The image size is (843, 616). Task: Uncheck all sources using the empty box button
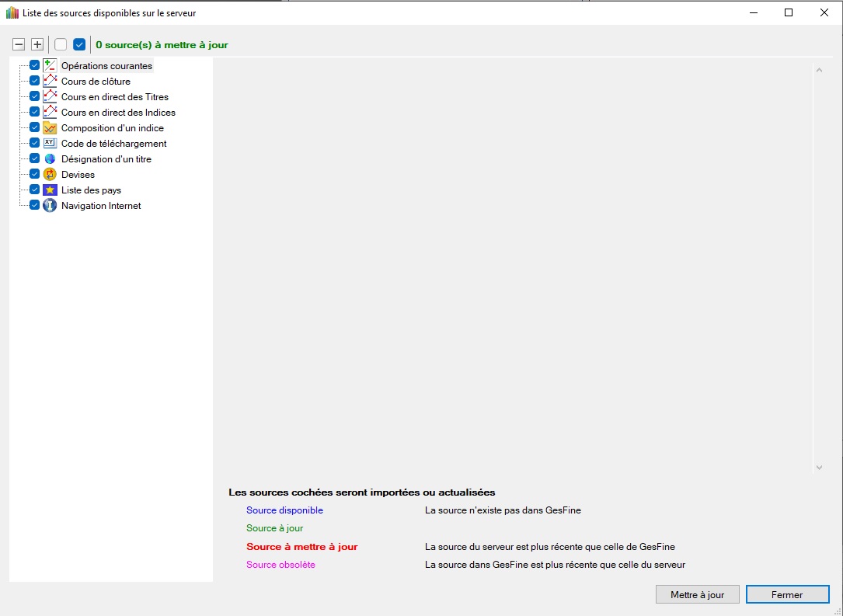click(61, 44)
